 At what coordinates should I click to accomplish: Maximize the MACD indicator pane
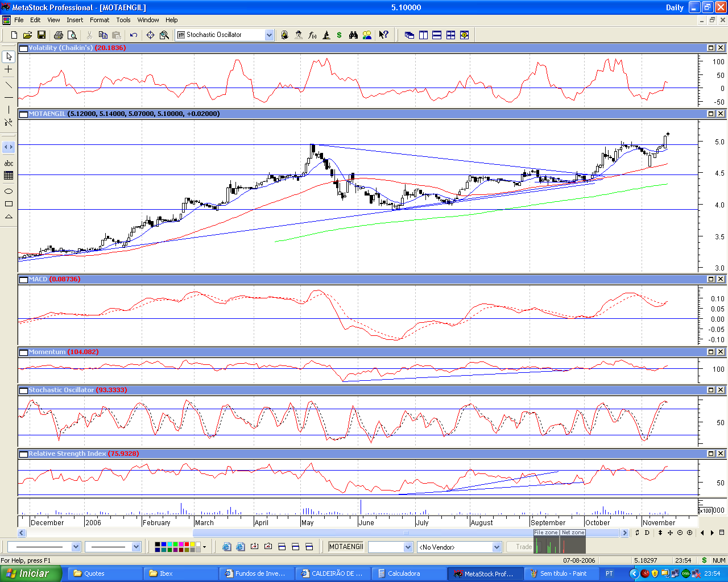click(x=711, y=279)
